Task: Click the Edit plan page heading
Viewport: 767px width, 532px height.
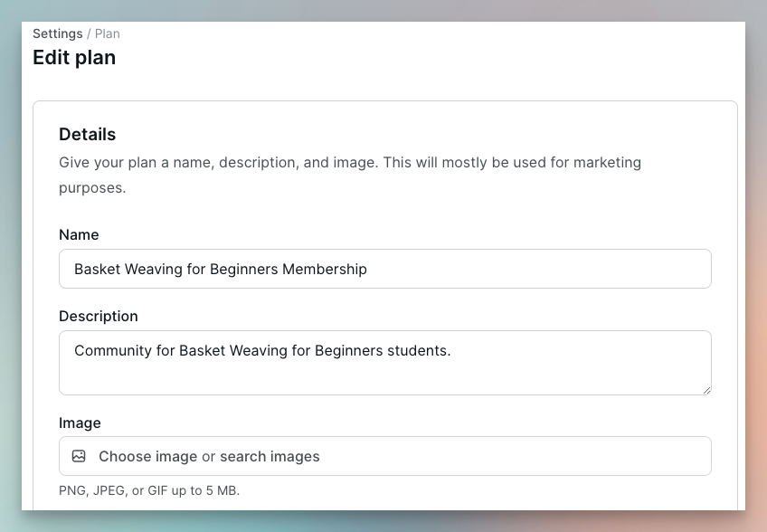Action: pos(74,58)
